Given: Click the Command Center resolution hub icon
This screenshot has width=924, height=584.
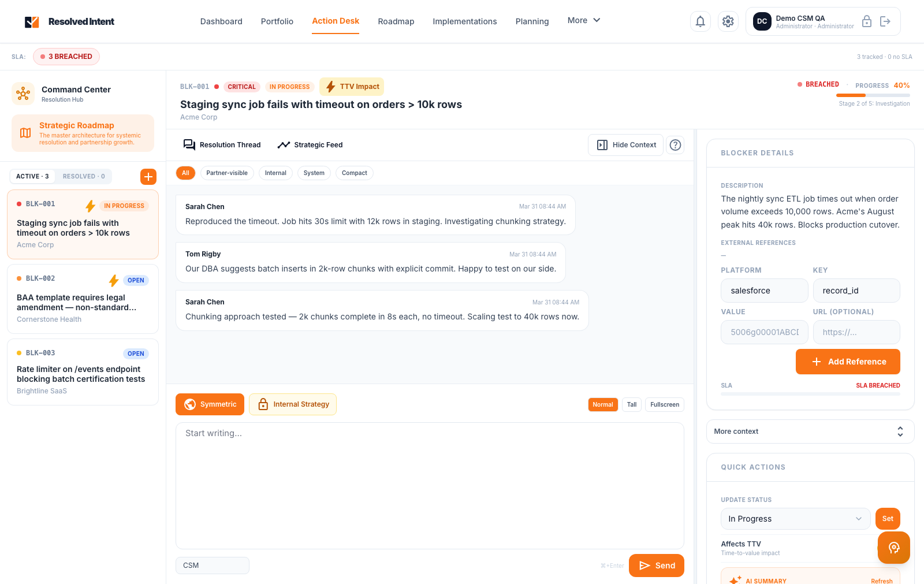Looking at the screenshot, I should (x=23, y=93).
